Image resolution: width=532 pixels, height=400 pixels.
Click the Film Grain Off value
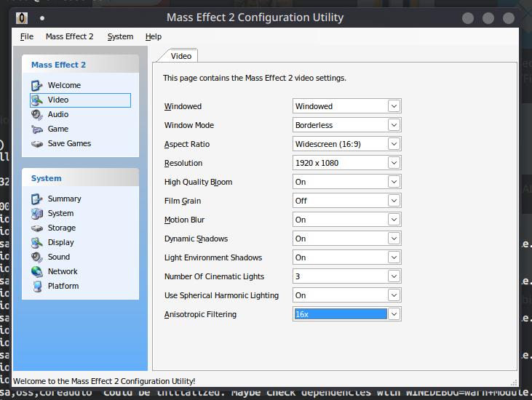coord(301,201)
